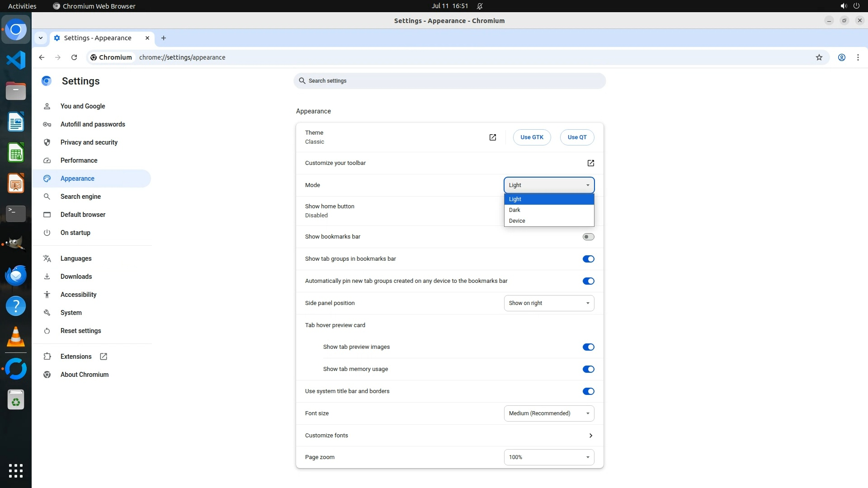Click the back navigation arrow
This screenshot has width=868, height=488.
coord(42,57)
